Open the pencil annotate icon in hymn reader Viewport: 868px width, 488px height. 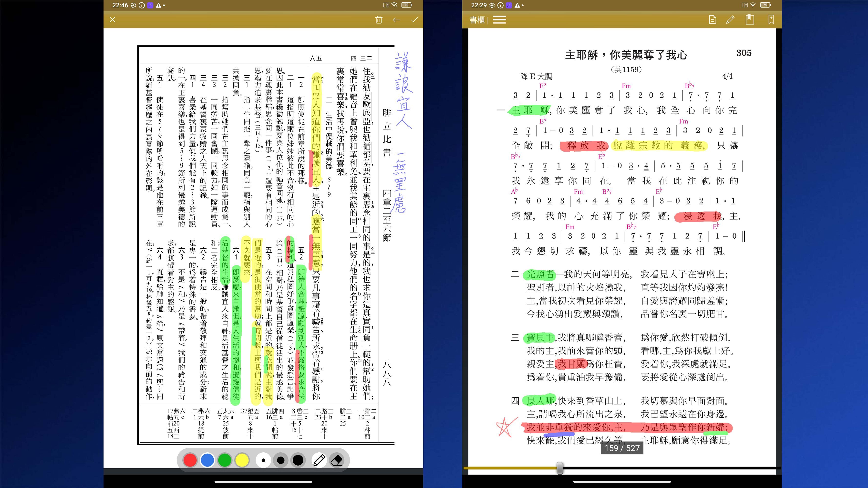730,20
